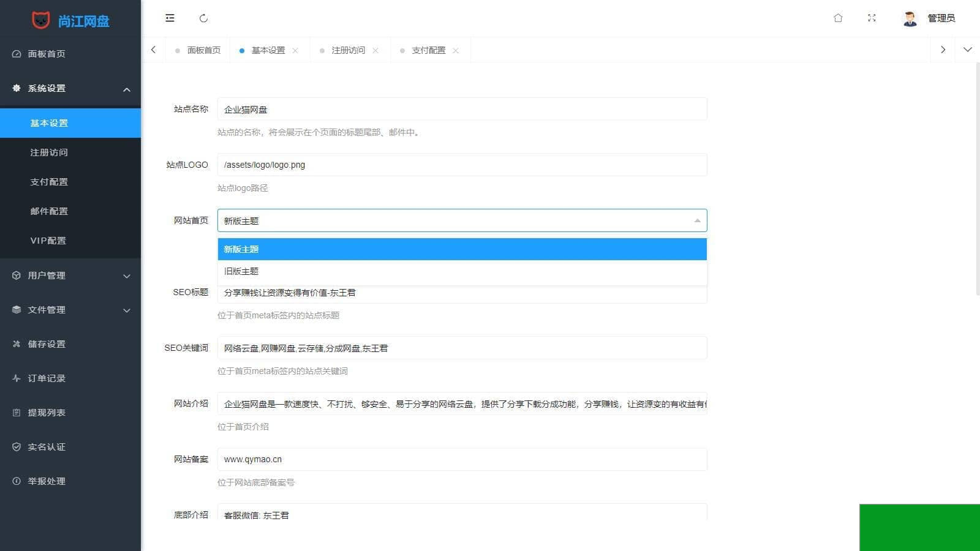Open 储存设置 in the sidebar
Image resolution: width=980 pixels, height=551 pixels.
point(70,344)
